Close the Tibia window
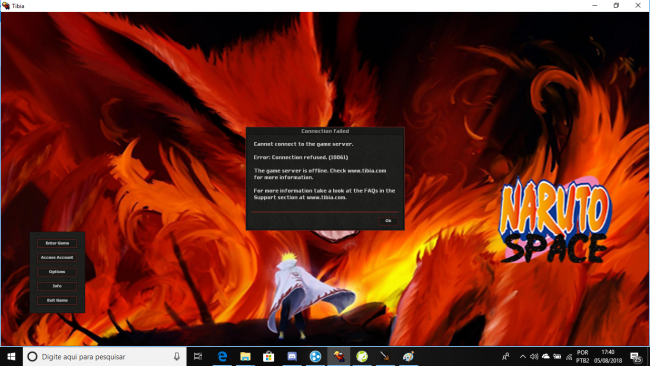650x366 pixels. tap(638, 5)
